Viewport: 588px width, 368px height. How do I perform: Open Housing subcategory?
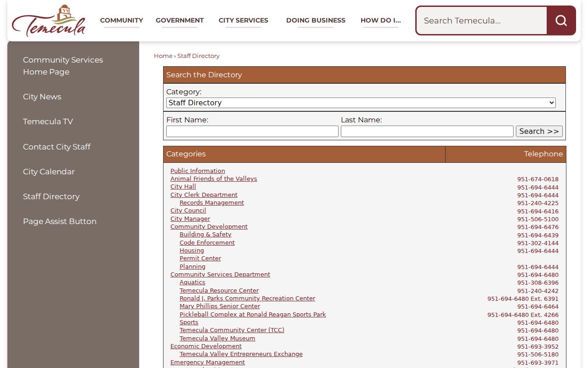click(192, 250)
